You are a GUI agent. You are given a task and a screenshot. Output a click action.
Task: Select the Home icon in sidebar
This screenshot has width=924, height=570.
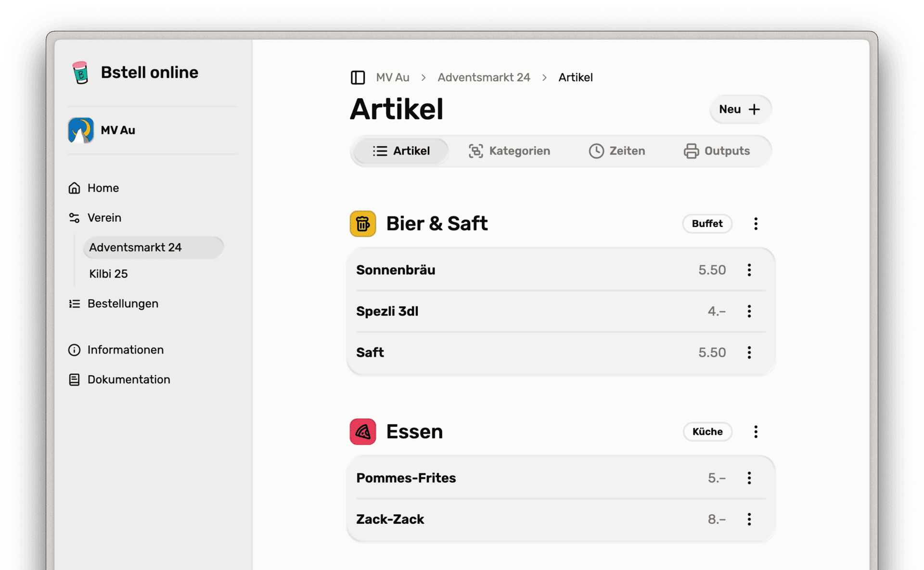[x=75, y=188]
